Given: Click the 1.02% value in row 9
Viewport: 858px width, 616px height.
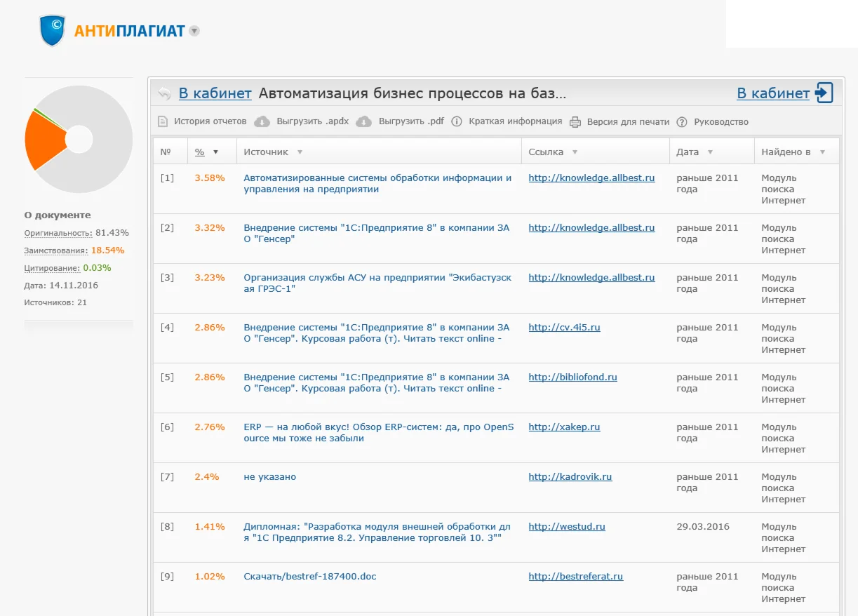Looking at the screenshot, I should [210, 576].
